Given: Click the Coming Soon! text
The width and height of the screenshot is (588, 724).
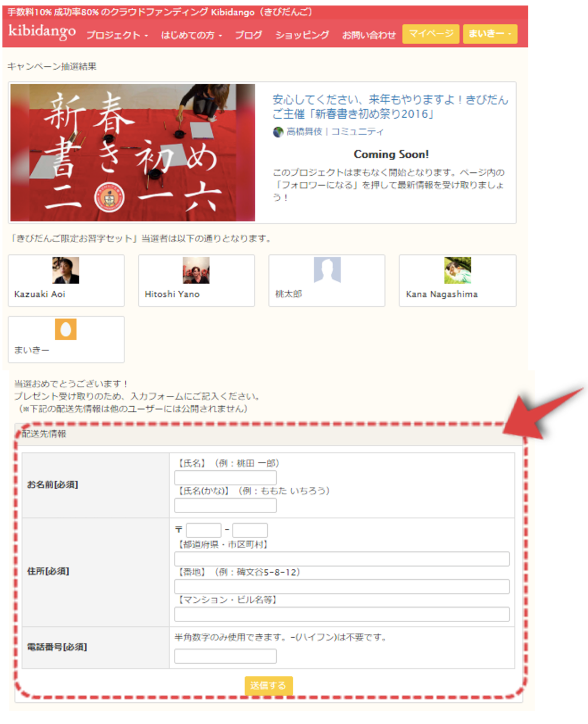Looking at the screenshot, I should coord(391,155).
